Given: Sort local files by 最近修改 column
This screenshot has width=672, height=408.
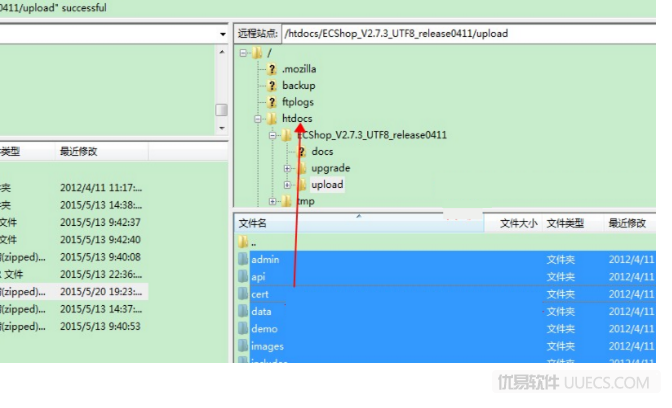Looking at the screenshot, I should tap(102, 151).
